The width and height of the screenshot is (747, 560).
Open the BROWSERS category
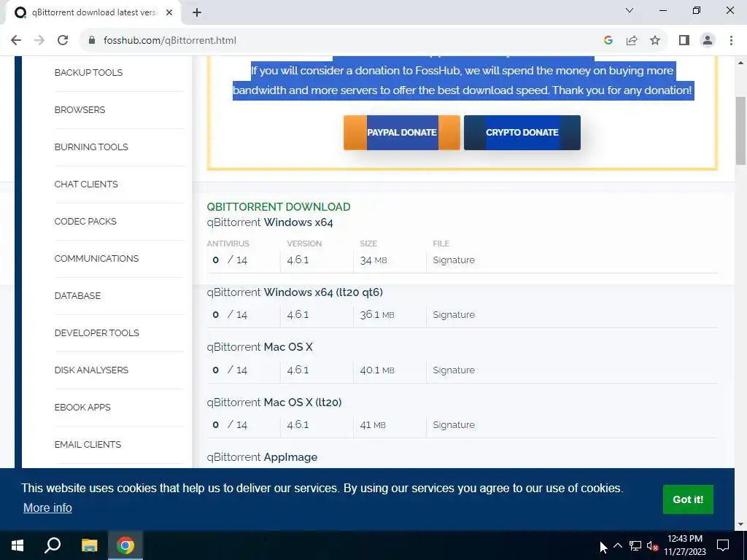tap(80, 109)
